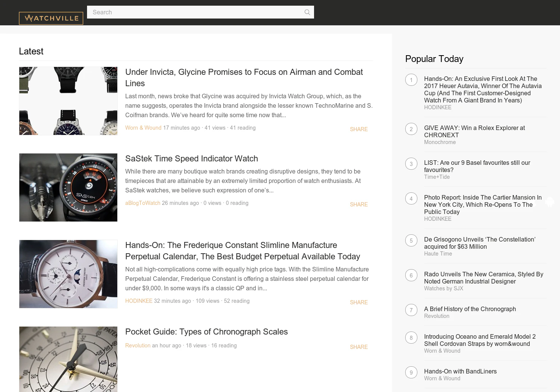Click the Latest heading
Viewport: 560px width, 392px height.
tap(31, 51)
